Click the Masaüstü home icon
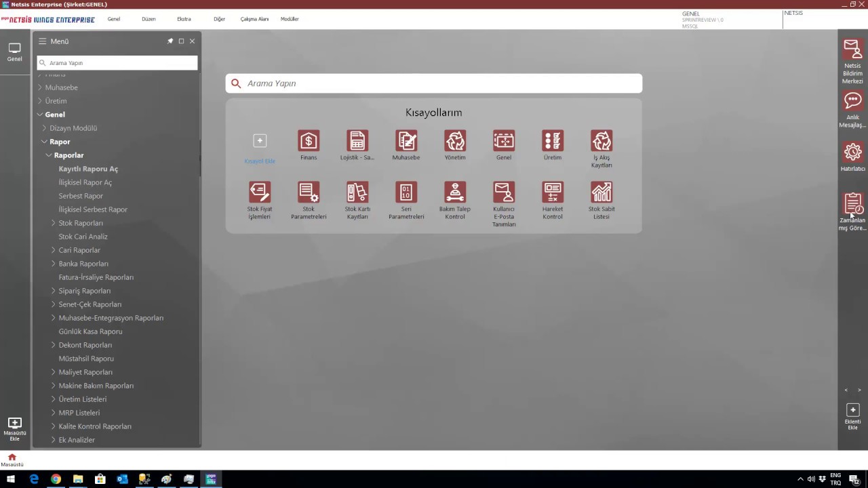Image resolution: width=868 pixels, height=488 pixels. 12,457
